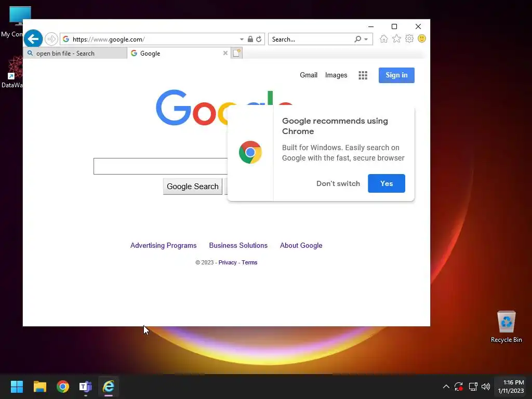Open File Explorer from the taskbar

pos(39,387)
